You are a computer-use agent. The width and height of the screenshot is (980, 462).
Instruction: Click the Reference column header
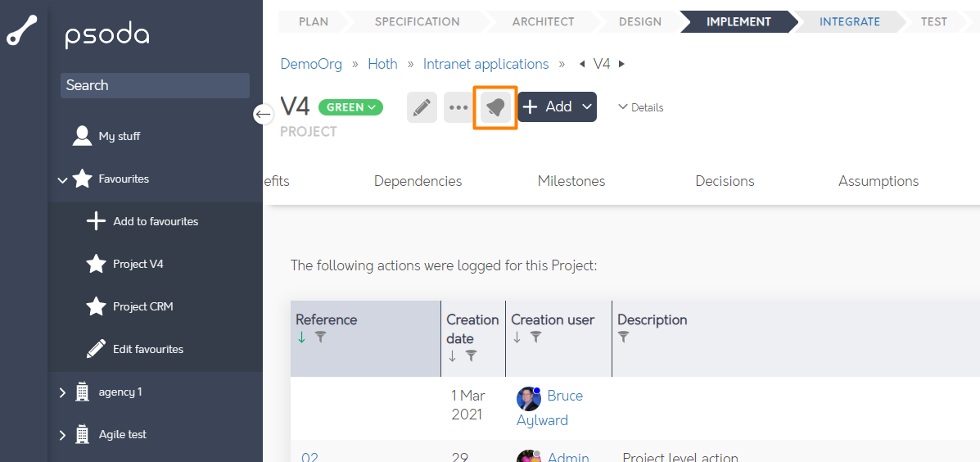tap(326, 319)
